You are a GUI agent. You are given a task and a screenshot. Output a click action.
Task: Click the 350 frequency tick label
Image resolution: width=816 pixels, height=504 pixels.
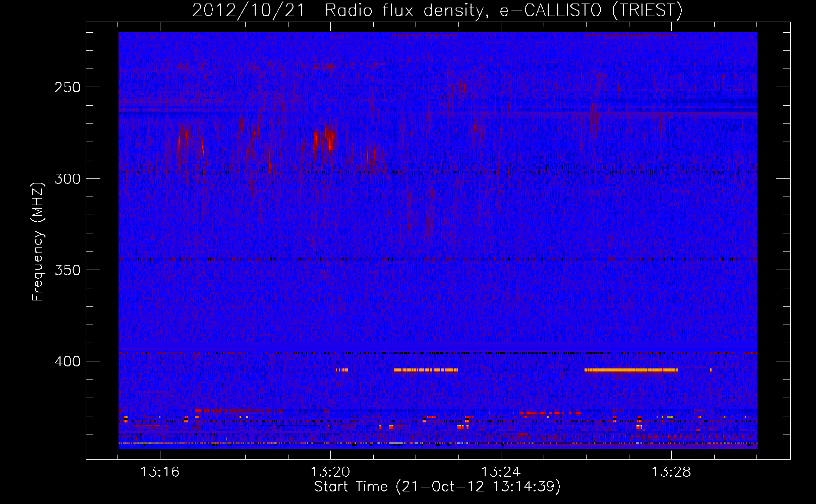coord(67,270)
